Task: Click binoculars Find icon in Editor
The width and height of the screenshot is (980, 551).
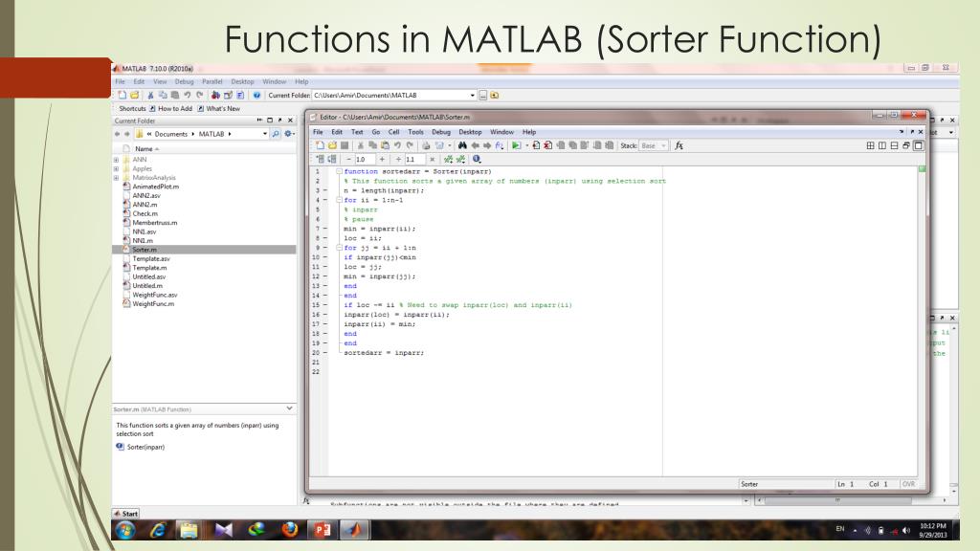Action: coord(462,145)
